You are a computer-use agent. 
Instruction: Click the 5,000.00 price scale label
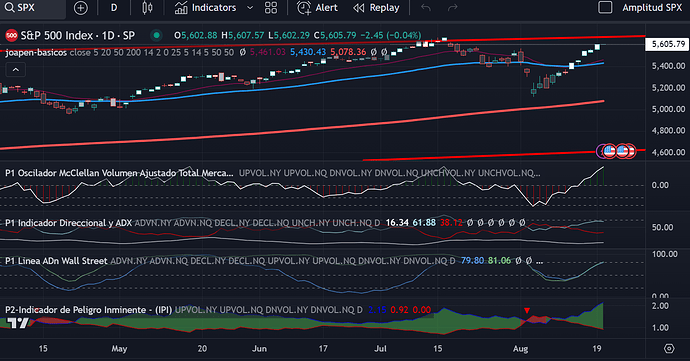(668, 109)
